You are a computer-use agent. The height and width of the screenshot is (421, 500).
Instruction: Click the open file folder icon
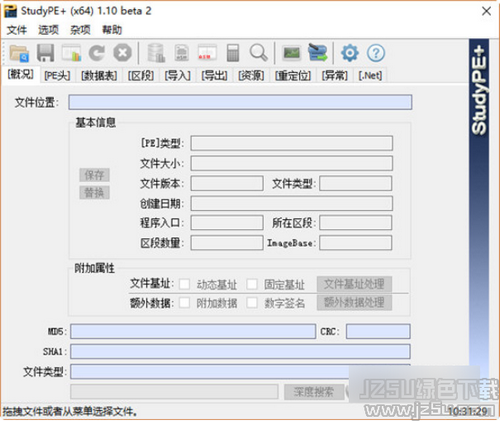(x=19, y=53)
